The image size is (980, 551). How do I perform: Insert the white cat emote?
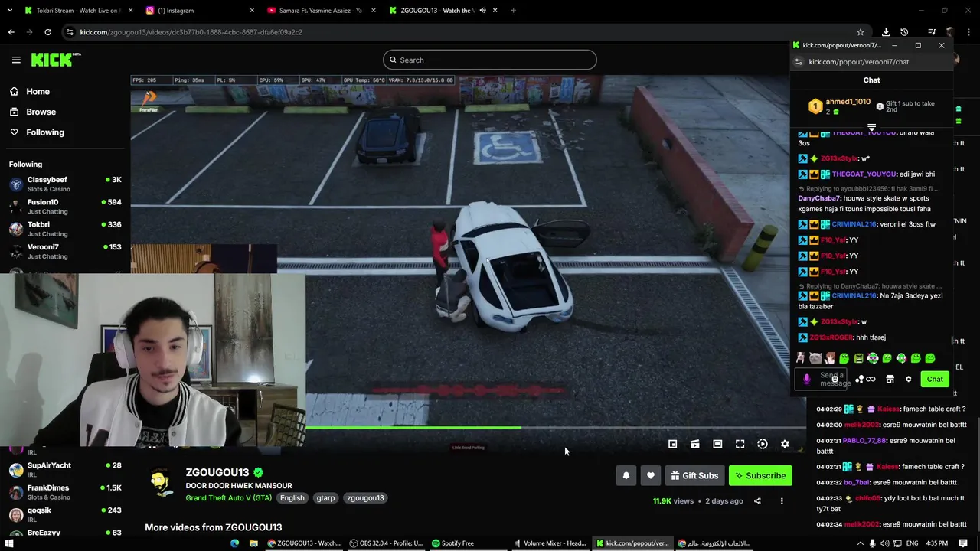815,358
